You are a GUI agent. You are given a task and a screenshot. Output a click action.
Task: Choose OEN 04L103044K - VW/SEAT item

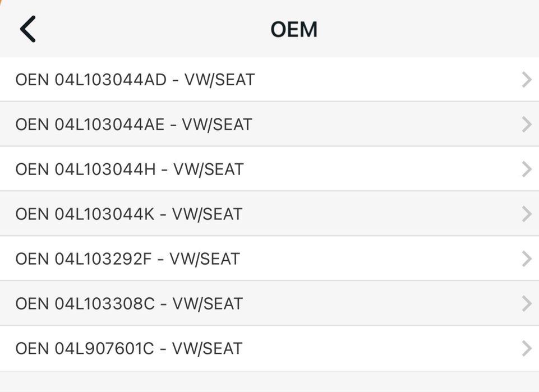click(128, 214)
